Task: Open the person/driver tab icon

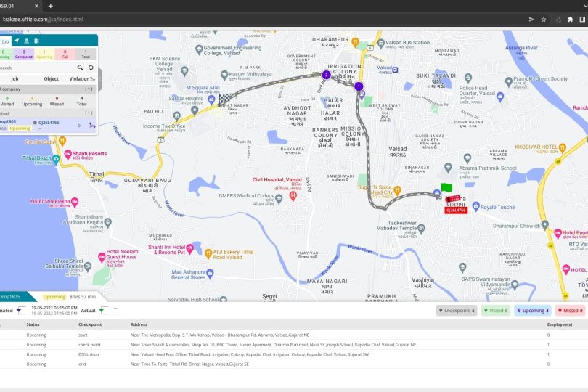Action: point(26,41)
